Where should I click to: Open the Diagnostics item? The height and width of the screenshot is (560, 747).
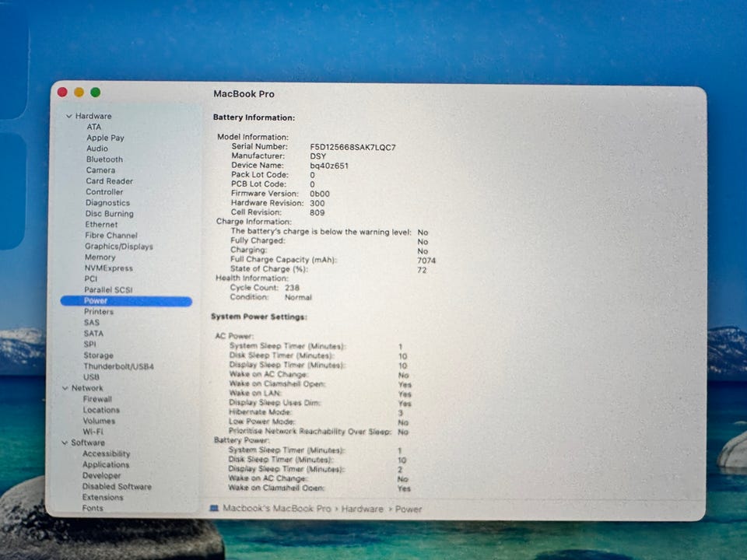coord(107,203)
